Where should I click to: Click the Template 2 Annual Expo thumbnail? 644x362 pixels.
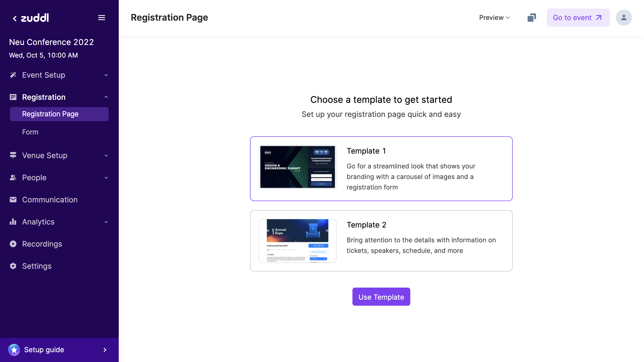tap(297, 241)
